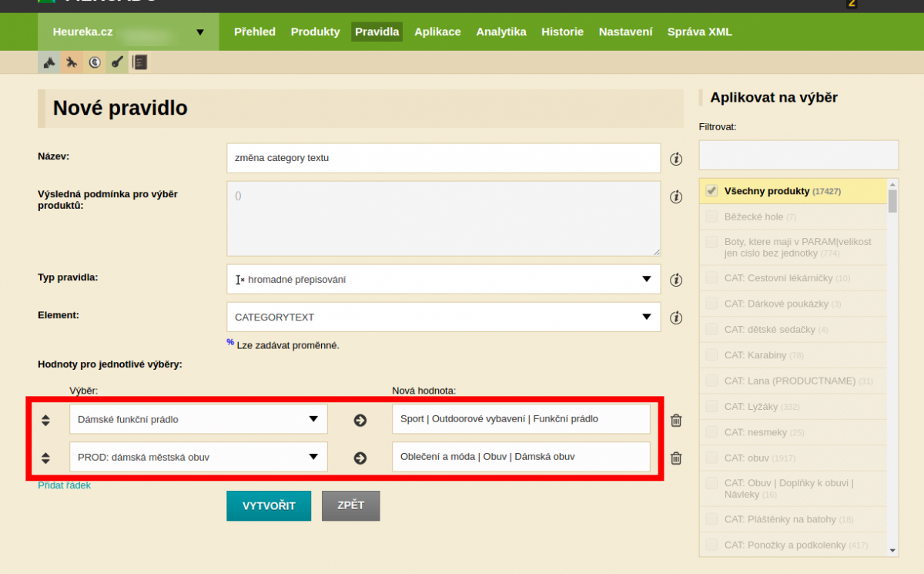Show info for Výsledná podmínka field
Image resolution: width=924 pixels, height=574 pixels.
click(x=676, y=196)
